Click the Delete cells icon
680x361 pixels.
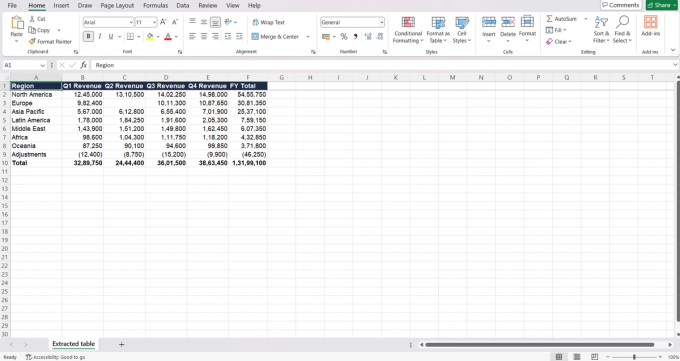click(x=508, y=22)
